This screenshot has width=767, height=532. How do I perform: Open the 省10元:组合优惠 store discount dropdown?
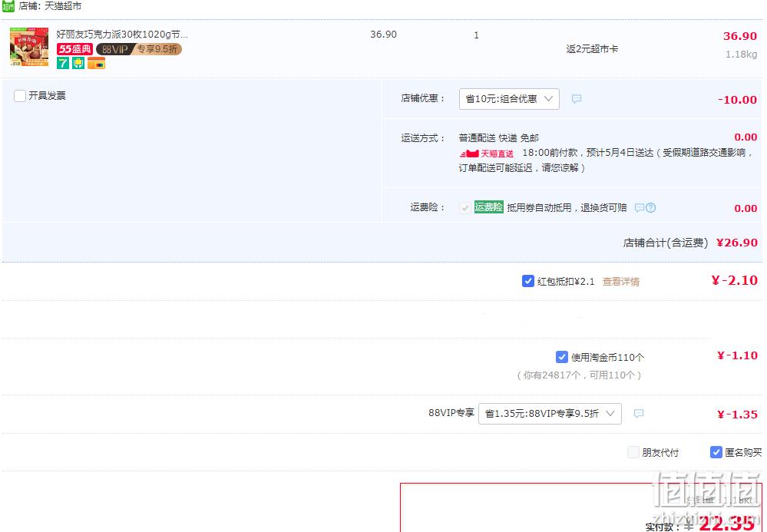[509, 99]
